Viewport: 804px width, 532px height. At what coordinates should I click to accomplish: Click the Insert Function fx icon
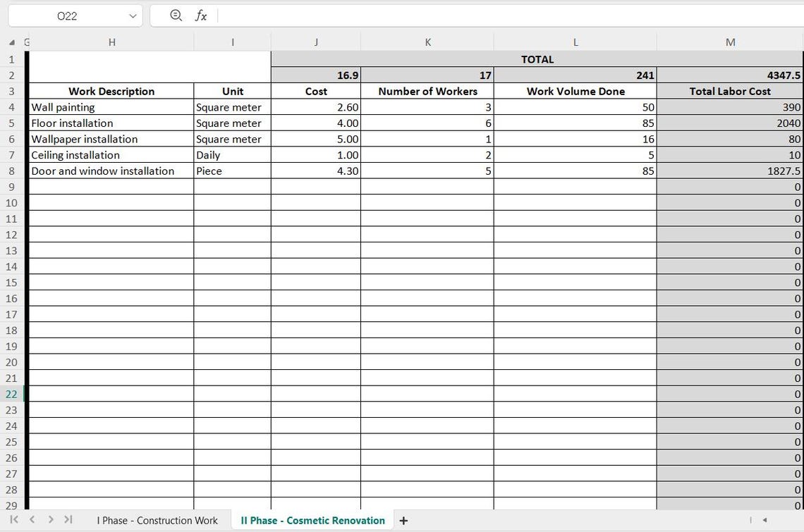(200, 16)
